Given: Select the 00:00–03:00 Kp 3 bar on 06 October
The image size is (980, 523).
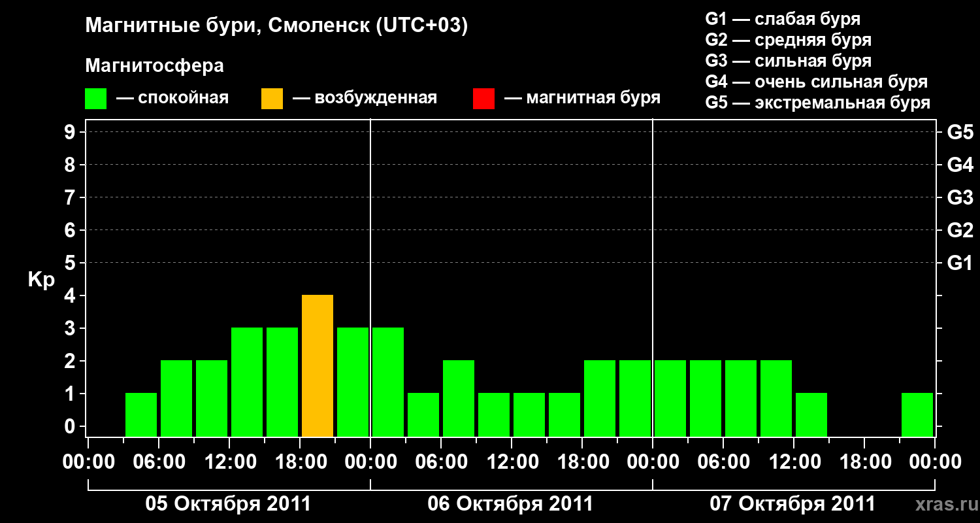Looking at the screenshot, I should [388, 382].
